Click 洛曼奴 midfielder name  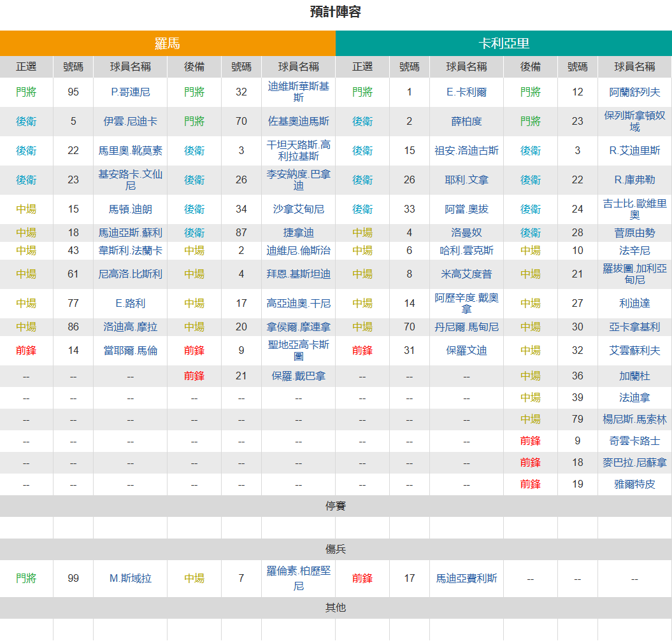[x=466, y=233]
